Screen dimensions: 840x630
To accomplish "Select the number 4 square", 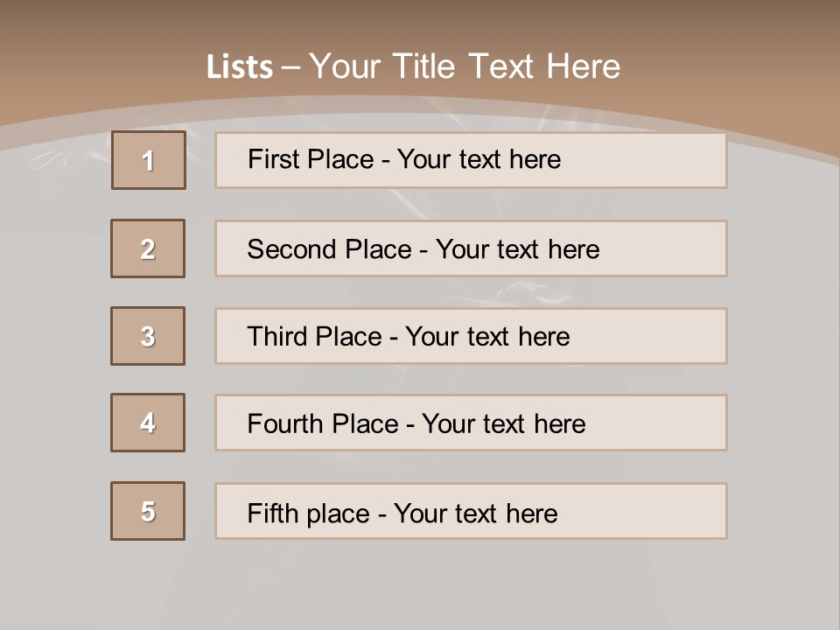I will (x=148, y=423).
